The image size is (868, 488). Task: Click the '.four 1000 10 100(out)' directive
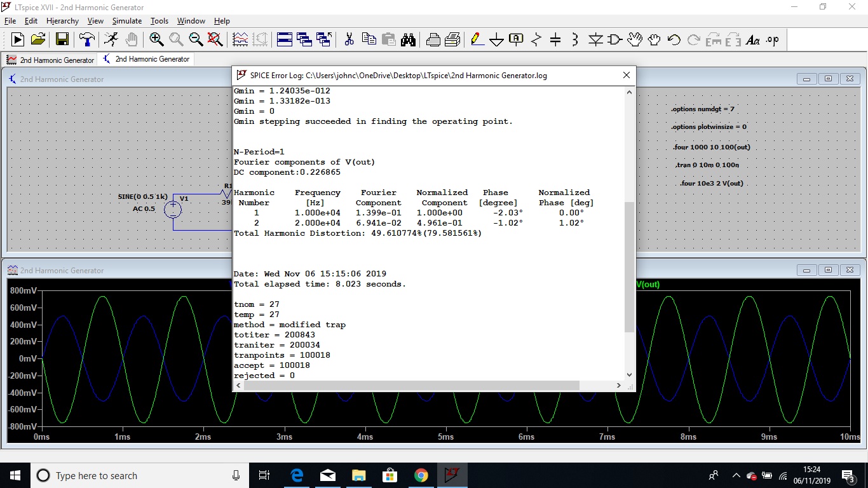[711, 147]
